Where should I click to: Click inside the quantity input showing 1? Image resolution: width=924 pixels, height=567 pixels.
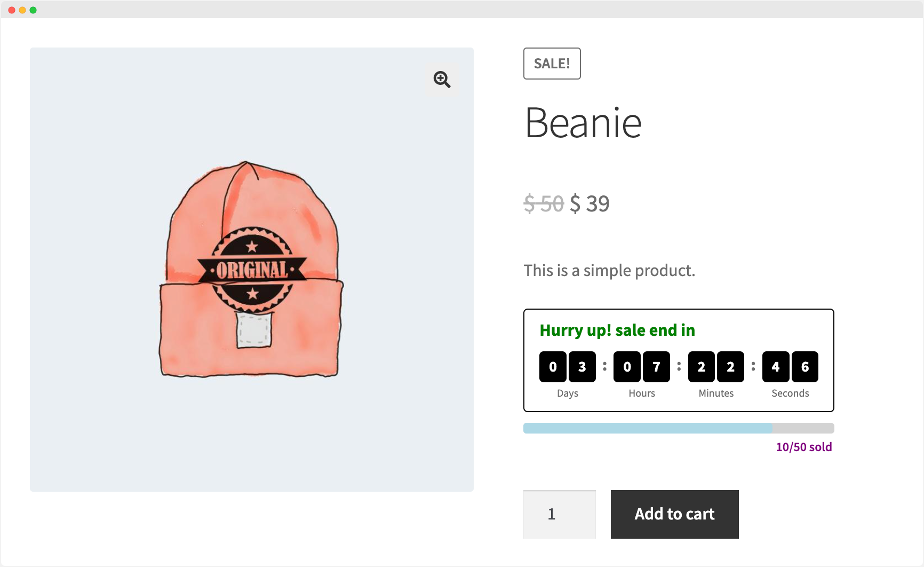pos(559,514)
